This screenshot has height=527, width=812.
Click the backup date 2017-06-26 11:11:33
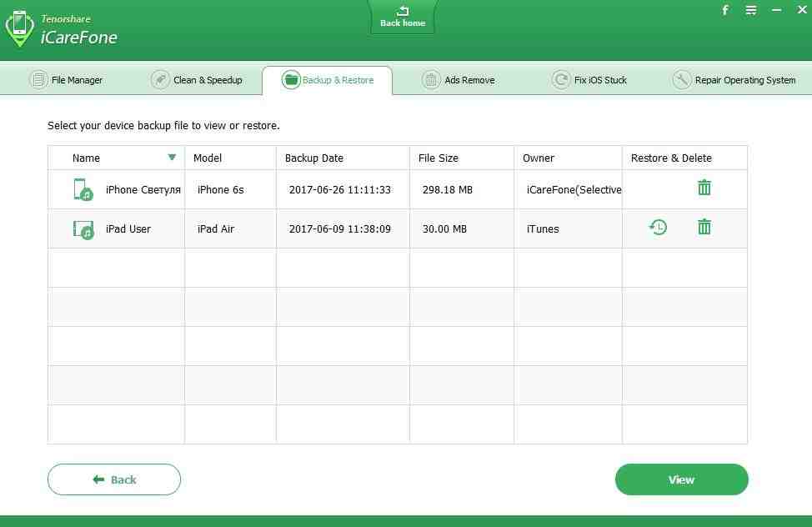click(339, 189)
